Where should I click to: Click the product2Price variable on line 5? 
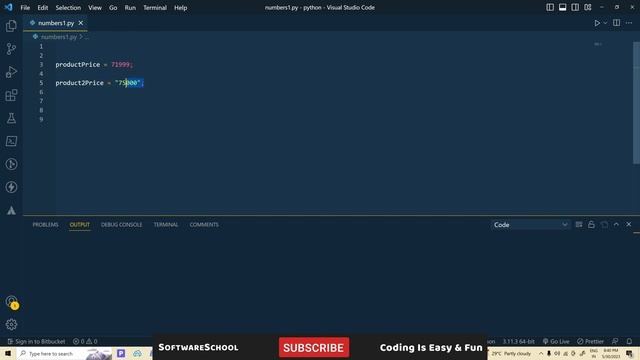click(80, 83)
